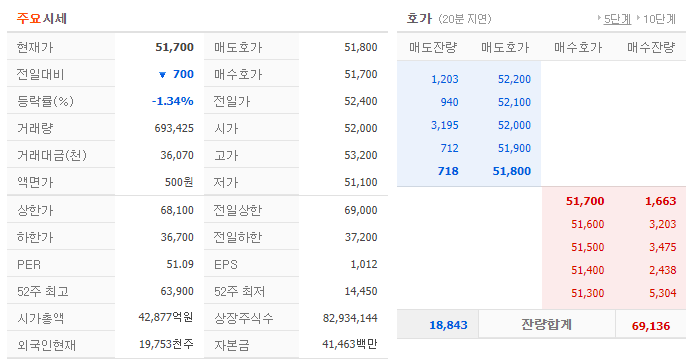Click the 시가총액 row label
The width and height of the screenshot is (687, 361).
pyautogui.click(x=40, y=318)
